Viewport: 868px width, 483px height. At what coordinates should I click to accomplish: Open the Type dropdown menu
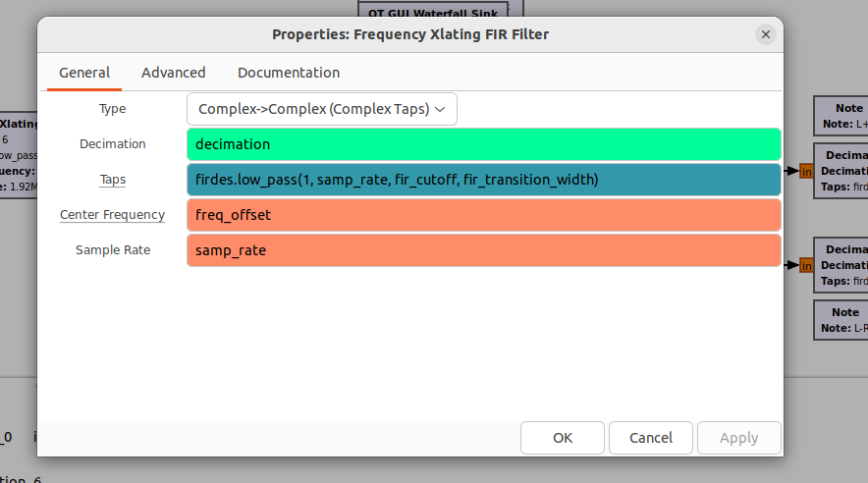322,109
